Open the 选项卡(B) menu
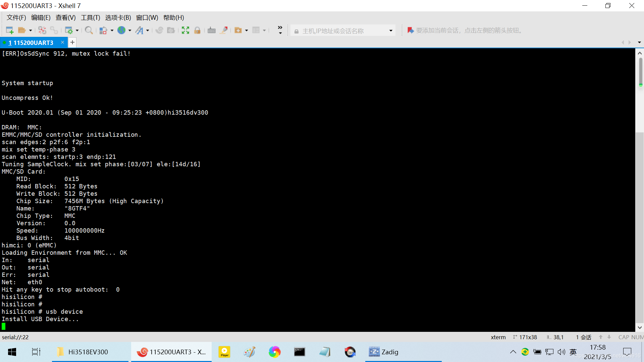Screen dimensions: 644x362 (118, 17)
